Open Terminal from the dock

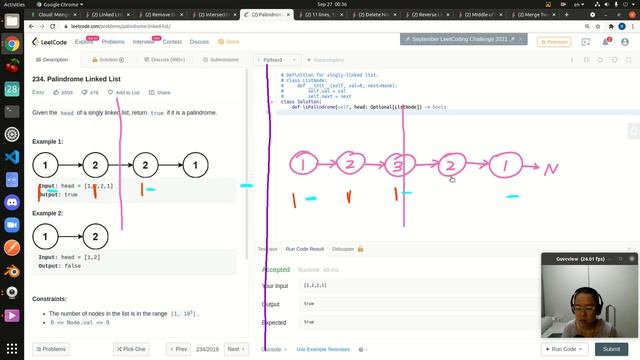(12, 111)
